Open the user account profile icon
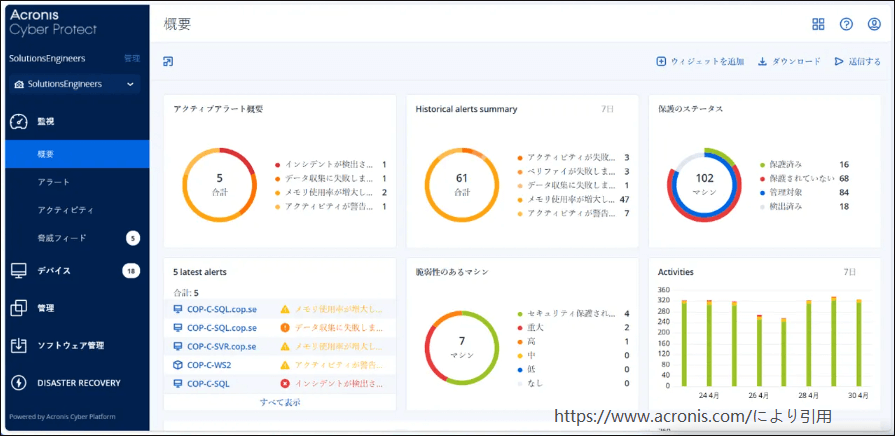The height and width of the screenshot is (436, 895). pyautogui.click(x=874, y=24)
